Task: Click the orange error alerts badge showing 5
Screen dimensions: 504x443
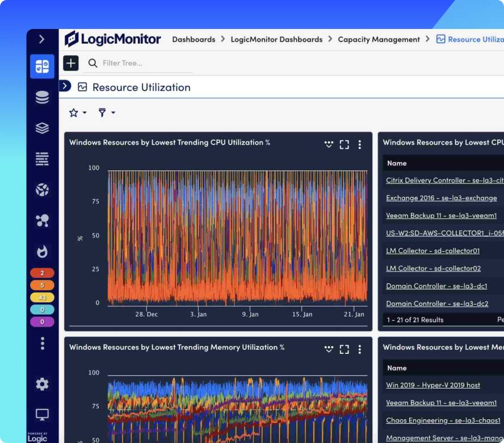Action: [42, 285]
